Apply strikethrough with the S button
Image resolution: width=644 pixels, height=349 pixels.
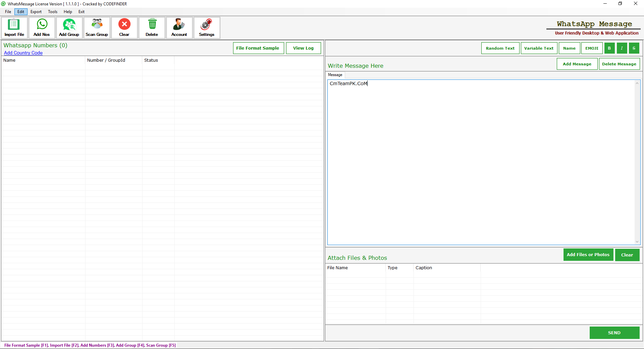[634, 48]
